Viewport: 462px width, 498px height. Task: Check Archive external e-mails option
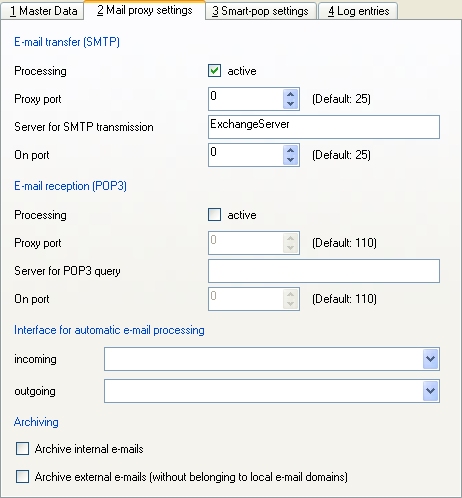coord(22,477)
